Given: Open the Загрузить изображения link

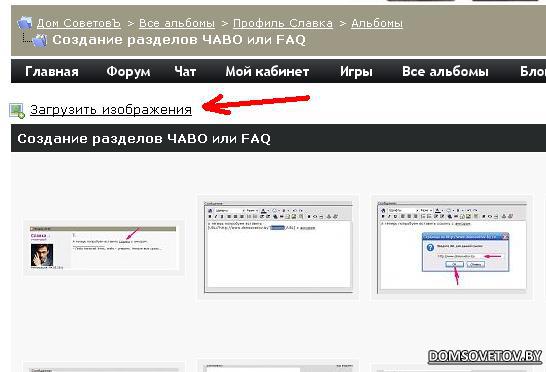Looking at the screenshot, I should (x=111, y=110).
